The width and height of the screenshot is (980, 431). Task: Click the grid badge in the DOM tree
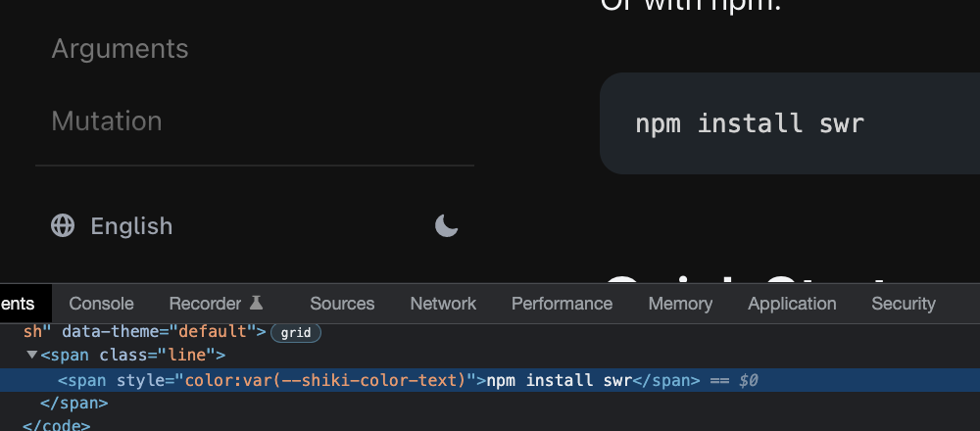pos(296,333)
